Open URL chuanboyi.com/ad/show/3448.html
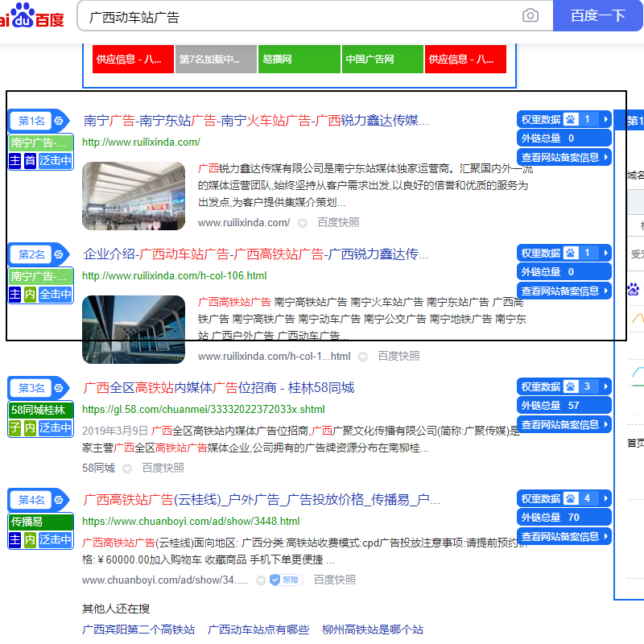Viewport: 644px width, 644px height. (x=191, y=521)
